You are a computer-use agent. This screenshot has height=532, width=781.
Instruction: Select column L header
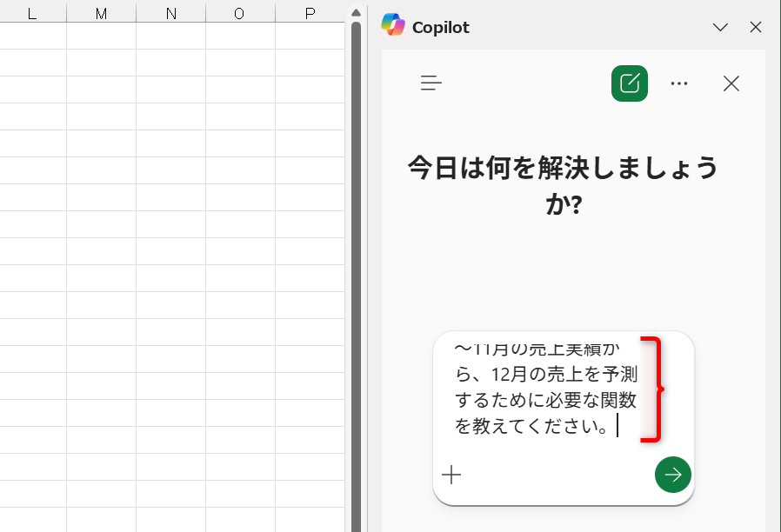tap(33, 12)
